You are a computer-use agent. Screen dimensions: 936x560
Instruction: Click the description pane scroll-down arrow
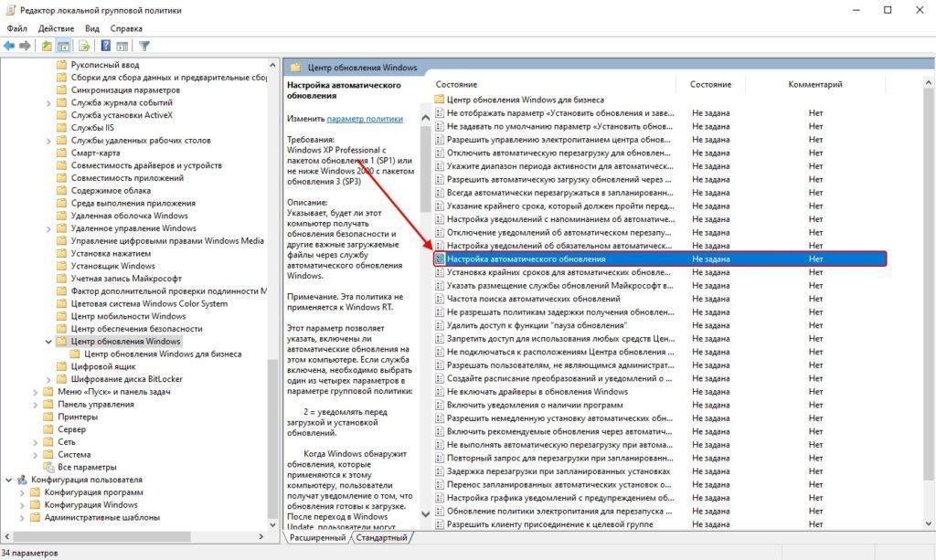(426, 514)
